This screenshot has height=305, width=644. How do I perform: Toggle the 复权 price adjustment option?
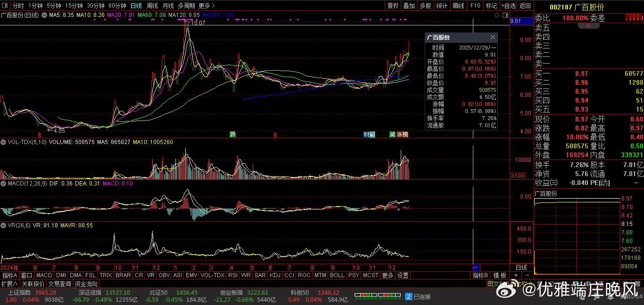click(393, 6)
